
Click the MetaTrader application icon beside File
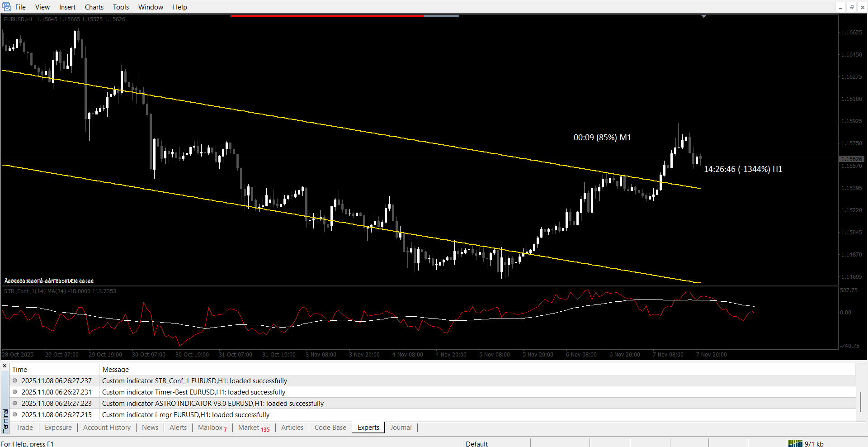coord(7,7)
